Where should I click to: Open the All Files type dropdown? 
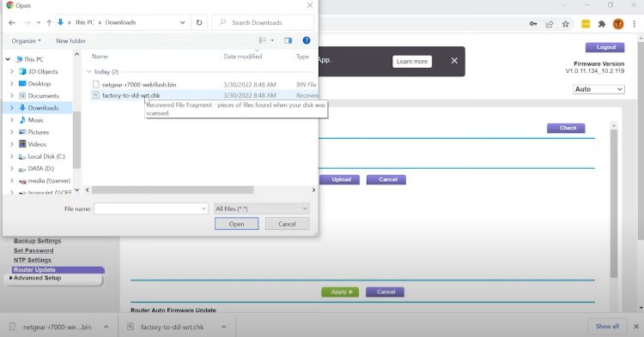pos(262,208)
